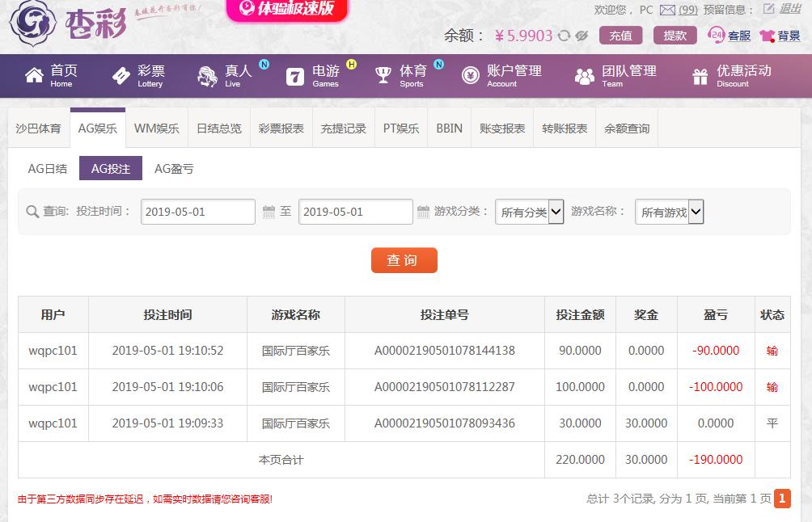Switch to the BBIN tab

coord(449,128)
